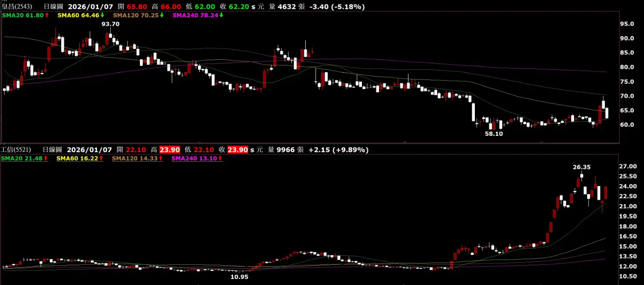Click the 58.10 low price marker
This screenshot has height=285, width=644.
pyautogui.click(x=494, y=134)
